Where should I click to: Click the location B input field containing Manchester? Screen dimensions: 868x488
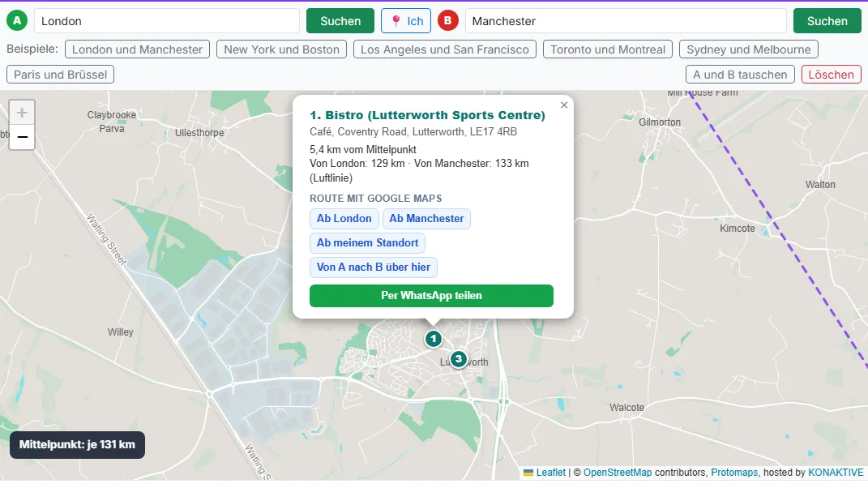click(x=626, y=21)
